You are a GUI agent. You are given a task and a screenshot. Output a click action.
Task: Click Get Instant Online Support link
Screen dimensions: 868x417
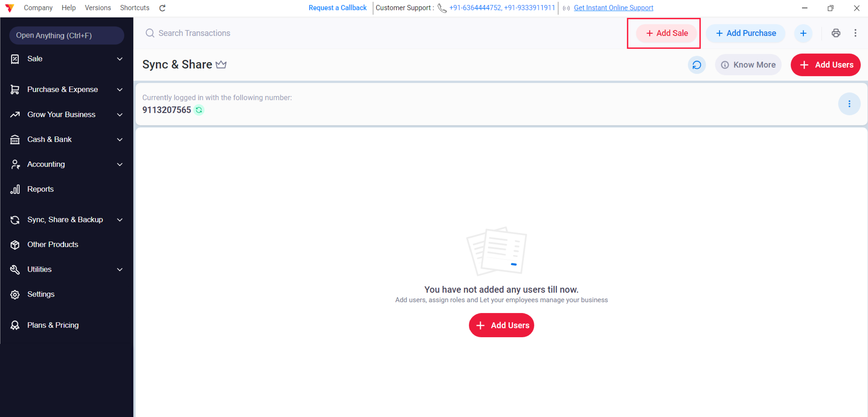613,8
